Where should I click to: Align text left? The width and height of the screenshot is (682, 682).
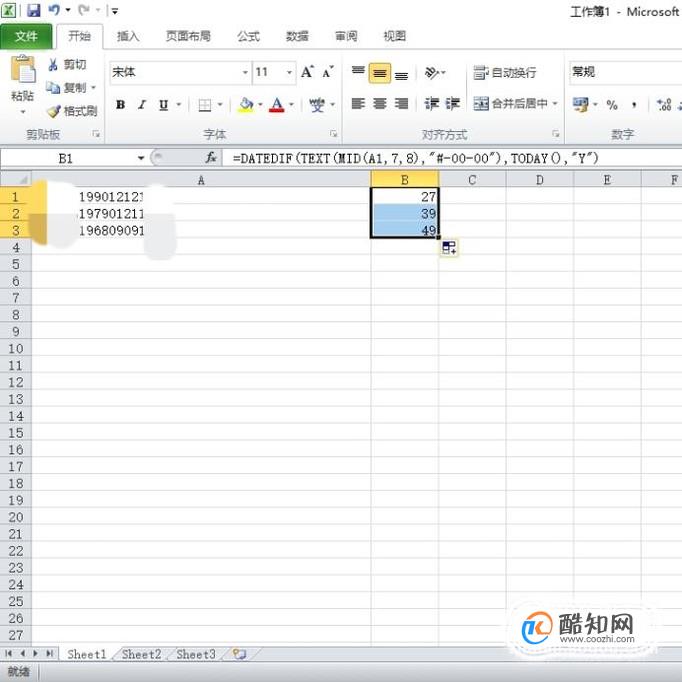point(358,104)
